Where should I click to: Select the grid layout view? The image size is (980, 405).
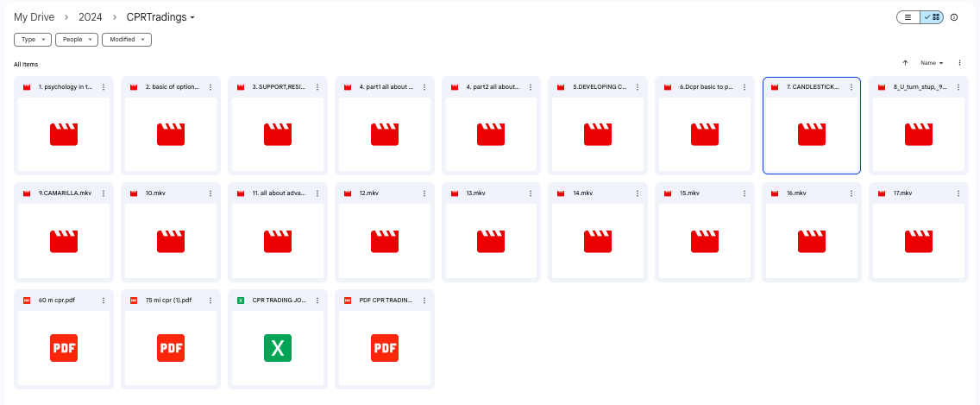[x=933, y=17]
